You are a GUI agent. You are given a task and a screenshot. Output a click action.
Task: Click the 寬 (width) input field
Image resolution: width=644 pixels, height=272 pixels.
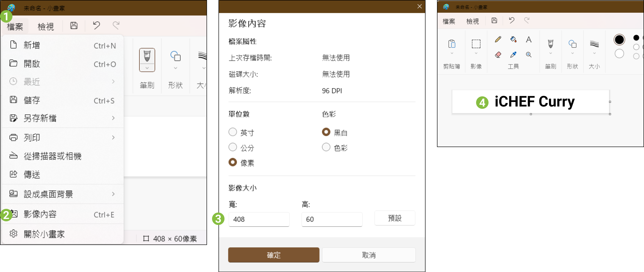pos(259,219)
